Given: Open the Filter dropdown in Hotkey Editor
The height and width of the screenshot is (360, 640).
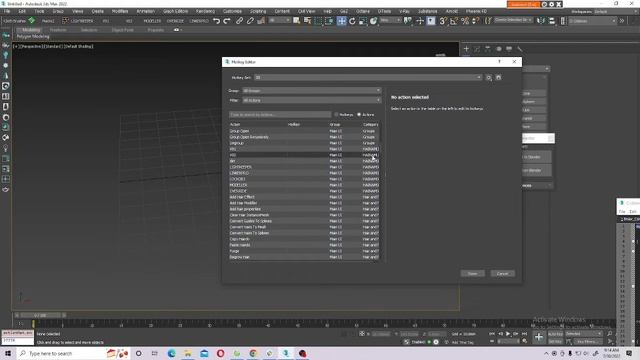Looking at the screenshot, I should (x=312, y=100).
